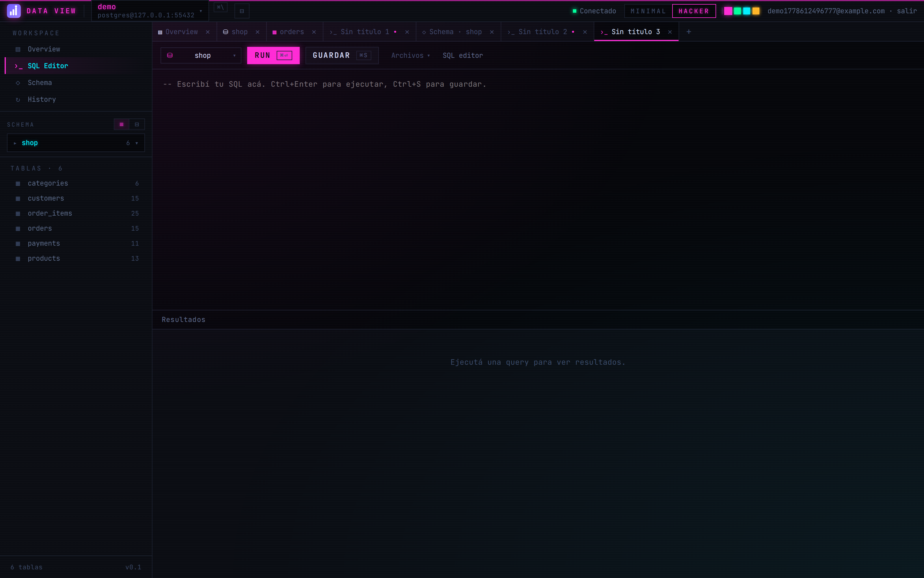Select the categories table row
The width and height of the screenshot is (924, 578).
tap(76, 184)
